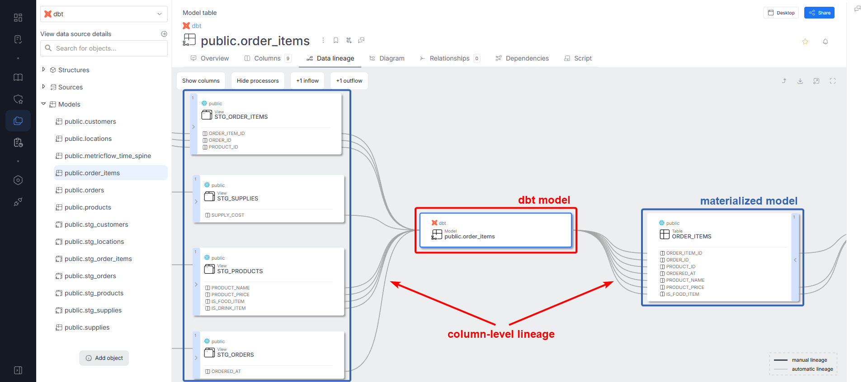Select public.metricflow_time_spine in the tree
The image size is (868, 382).
[x=108, y=156]
